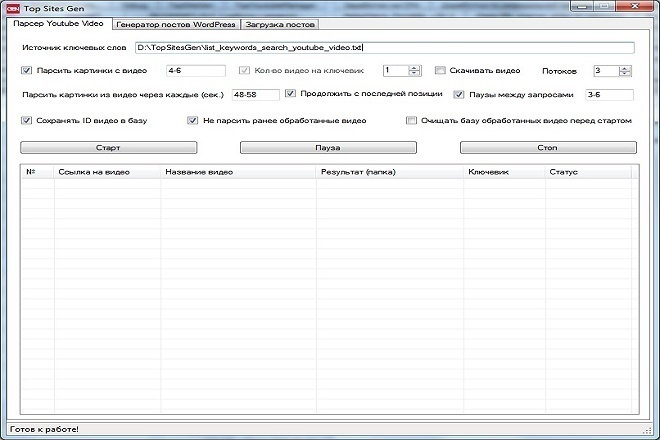Click the Потоков threads number field
Image resolution: width=660 pixels, height=440 pixels.
pos(606,71)
